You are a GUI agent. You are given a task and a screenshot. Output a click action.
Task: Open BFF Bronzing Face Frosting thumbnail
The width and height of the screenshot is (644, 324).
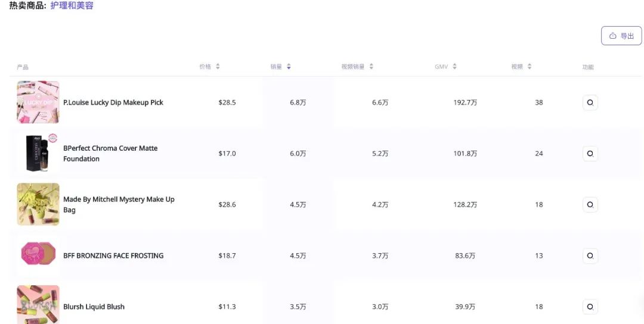click(38, 255)
